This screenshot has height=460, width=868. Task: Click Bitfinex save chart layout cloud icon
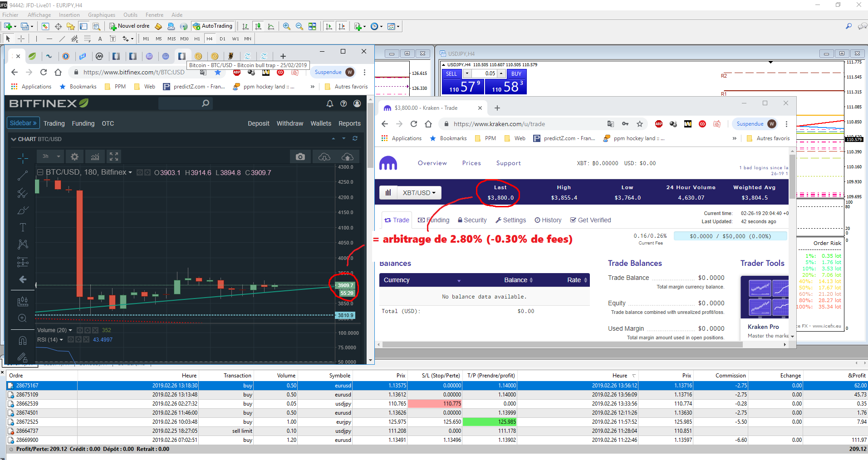coord(348,157)
